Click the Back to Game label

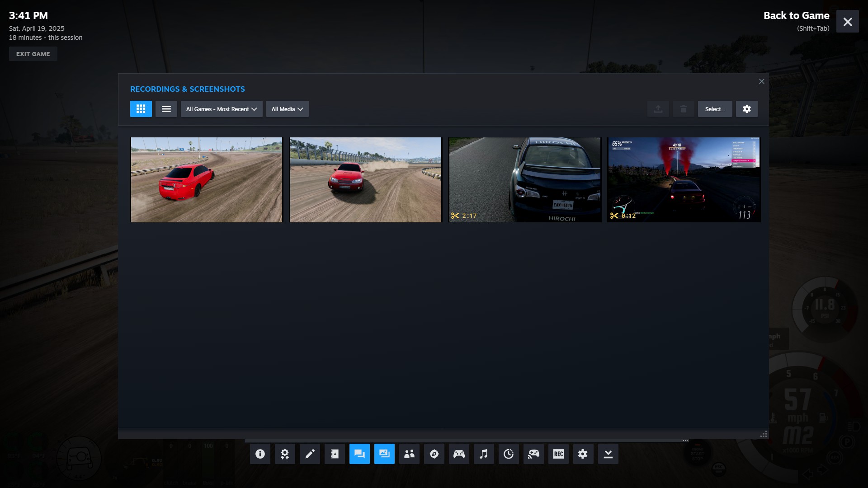point(797,15)
